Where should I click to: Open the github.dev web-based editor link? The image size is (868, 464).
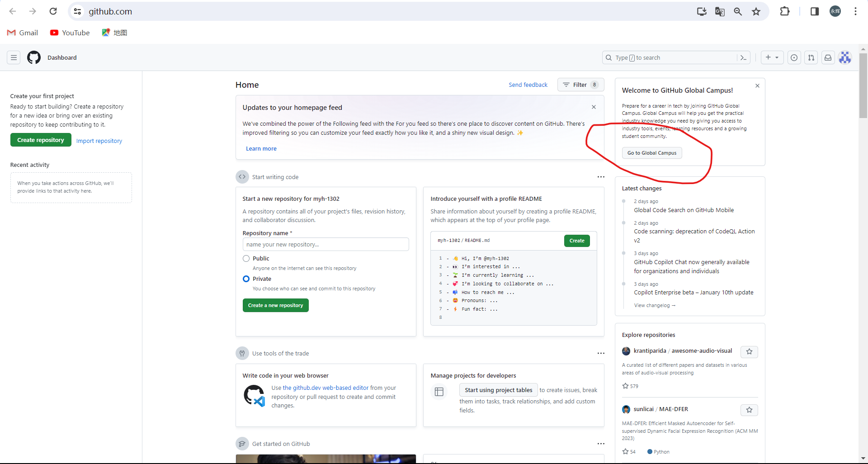pos(325,388)
